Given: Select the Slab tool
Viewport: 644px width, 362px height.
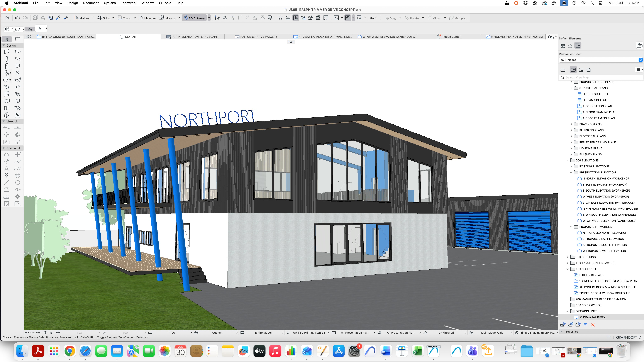Looking at the screenshot, I should pyautogui.click(x=17, y=52).
